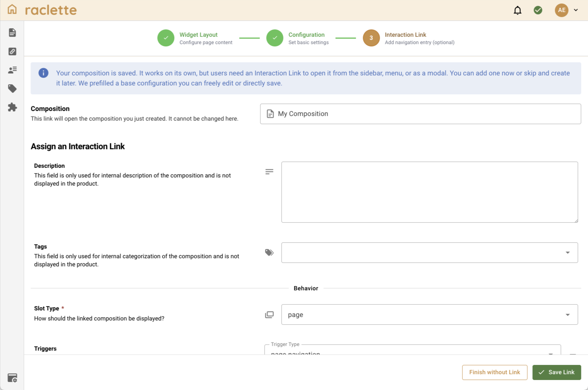The width and height of the screenshot is (588, 390).
Task: Focus the Description text area
Action: point(430,192)
